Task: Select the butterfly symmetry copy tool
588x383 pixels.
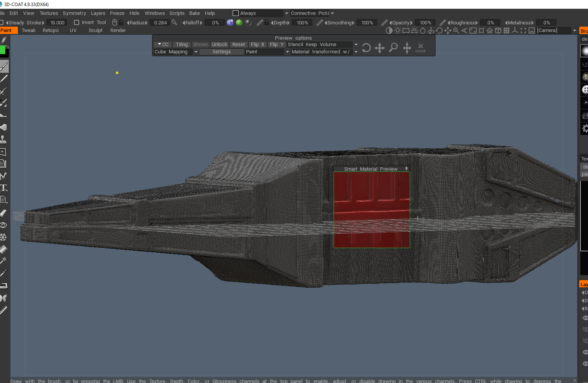Action: click(x=4, y=298)
